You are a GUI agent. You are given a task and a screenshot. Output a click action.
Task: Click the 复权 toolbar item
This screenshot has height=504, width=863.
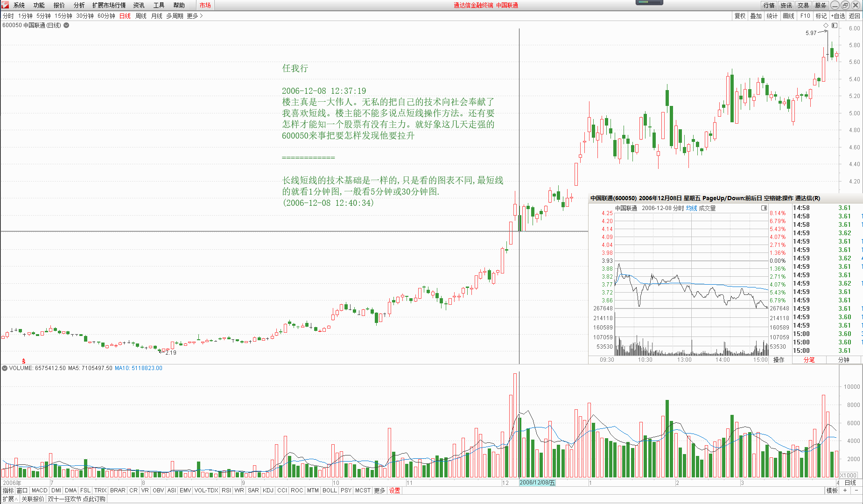click(740, 16)
